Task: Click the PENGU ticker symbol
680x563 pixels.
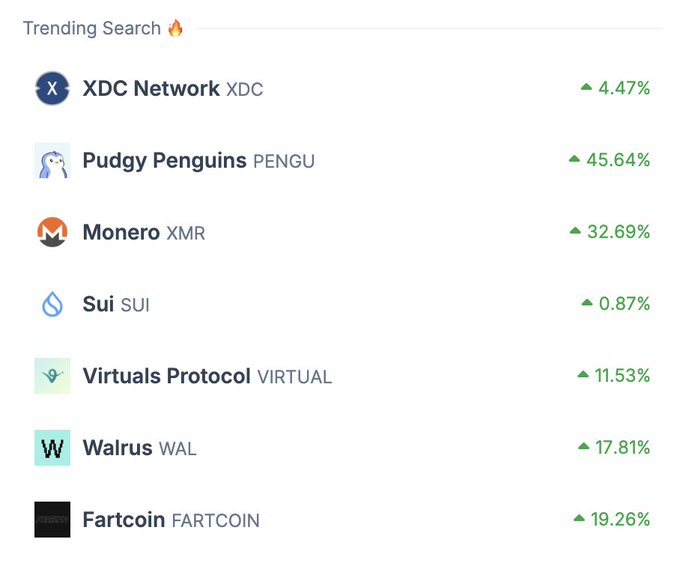Action: (284, 161)
